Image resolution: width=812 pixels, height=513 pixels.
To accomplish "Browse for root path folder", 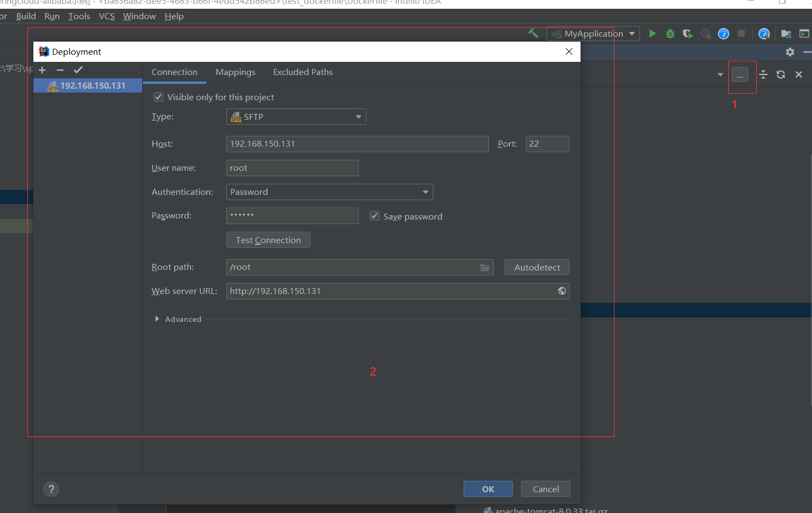I will 485,267.
